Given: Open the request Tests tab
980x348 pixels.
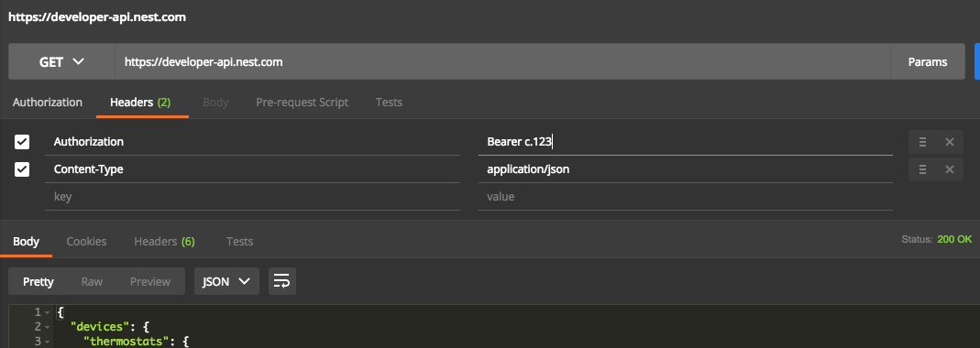Looking at the screenshot, I should tap(389, 103).
